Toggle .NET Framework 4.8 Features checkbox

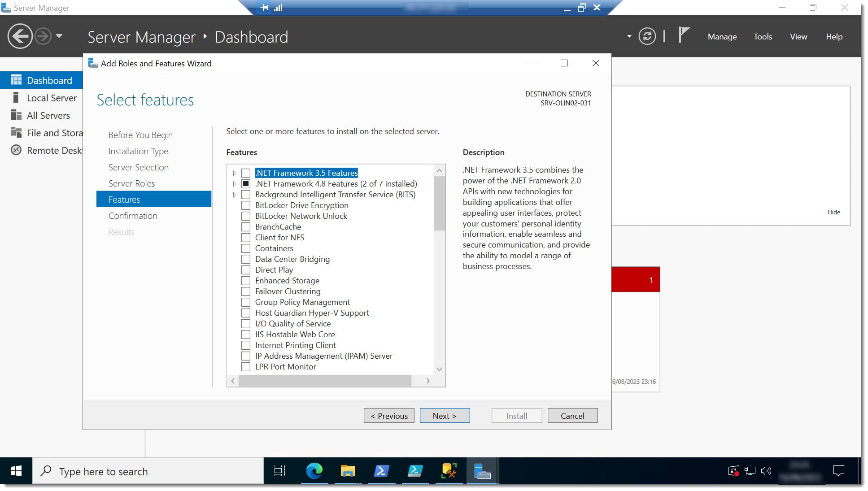246,184
